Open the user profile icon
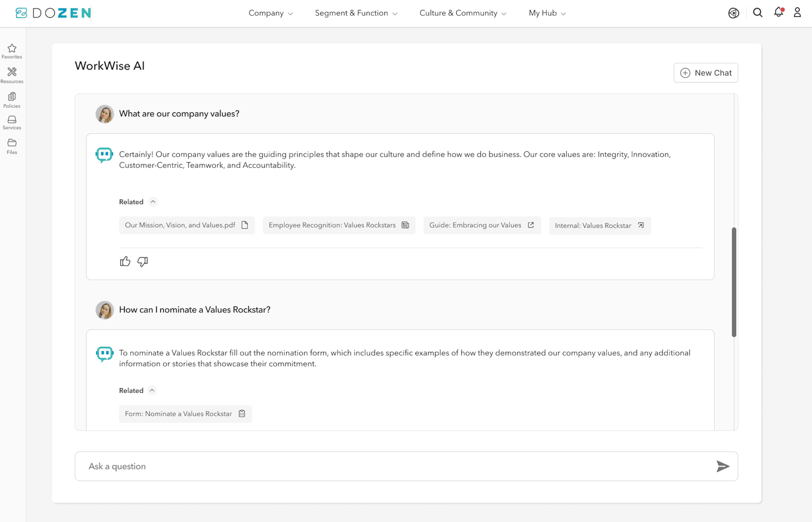The height and width of the screenshot is (522, 812). [797, 13]
